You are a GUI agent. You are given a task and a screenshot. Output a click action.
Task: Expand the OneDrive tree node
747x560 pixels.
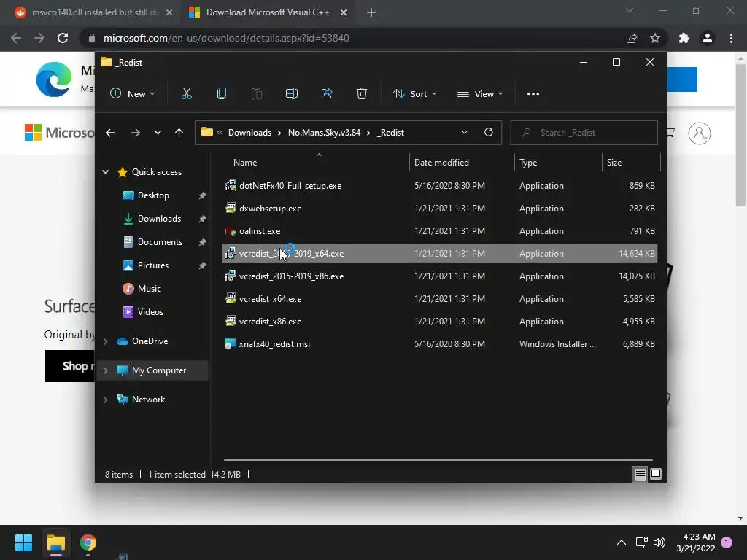pyautogui.click(x=105, y=341)
